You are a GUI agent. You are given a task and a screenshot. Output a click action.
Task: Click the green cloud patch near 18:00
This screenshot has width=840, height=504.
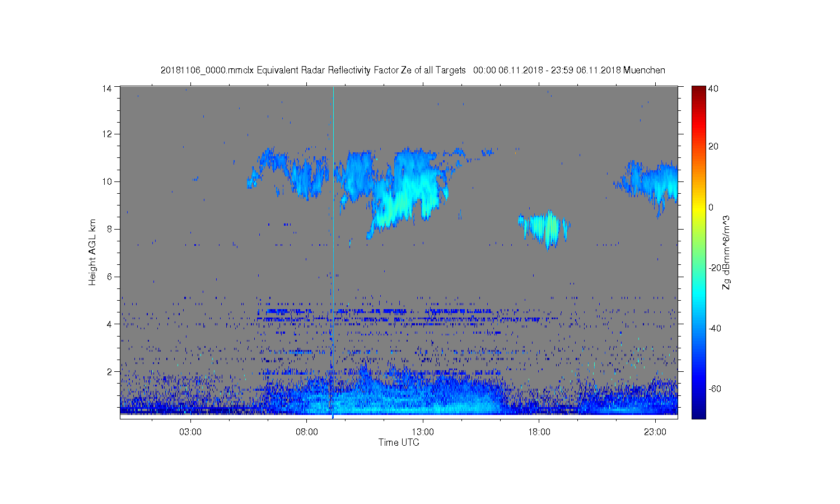(544, 228)
